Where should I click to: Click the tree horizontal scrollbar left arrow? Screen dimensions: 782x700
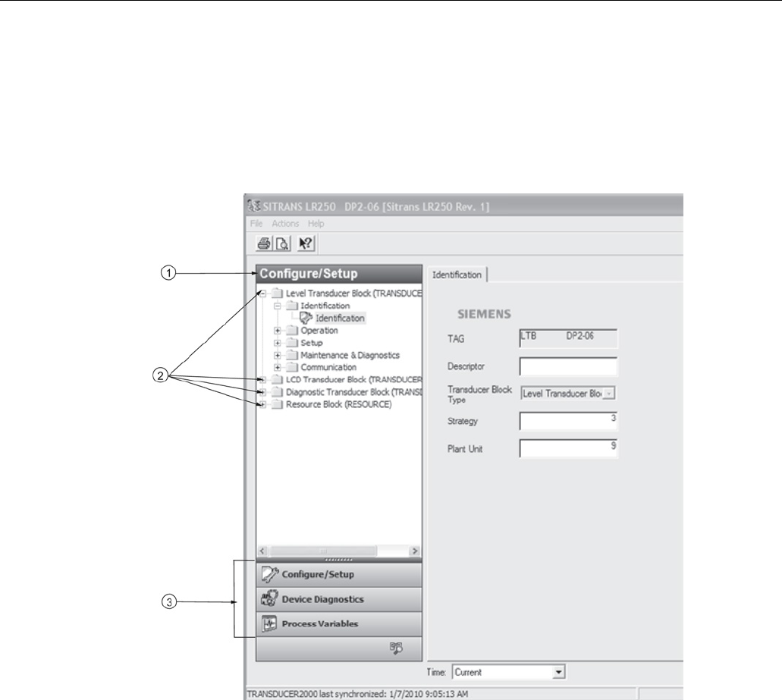pos(263,551)
